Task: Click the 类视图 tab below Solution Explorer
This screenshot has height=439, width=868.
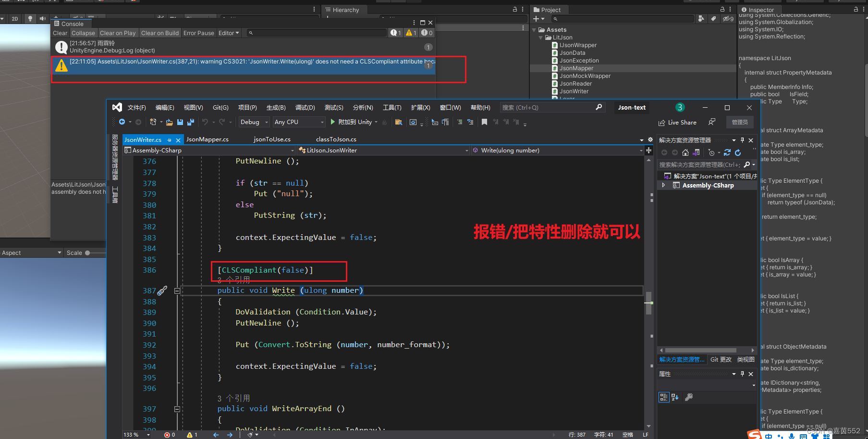Action: 746,360
